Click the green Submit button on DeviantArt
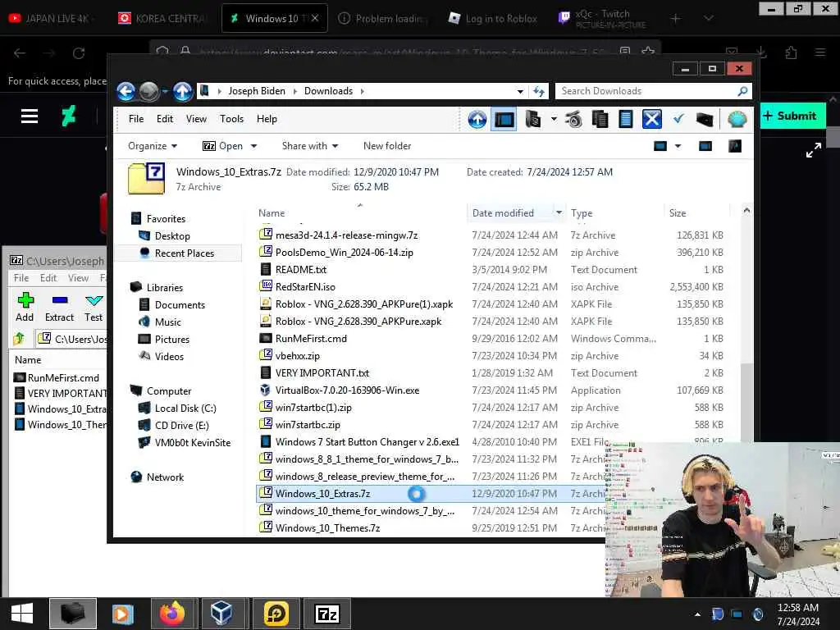The image size is (840, 630). point(792,116)
